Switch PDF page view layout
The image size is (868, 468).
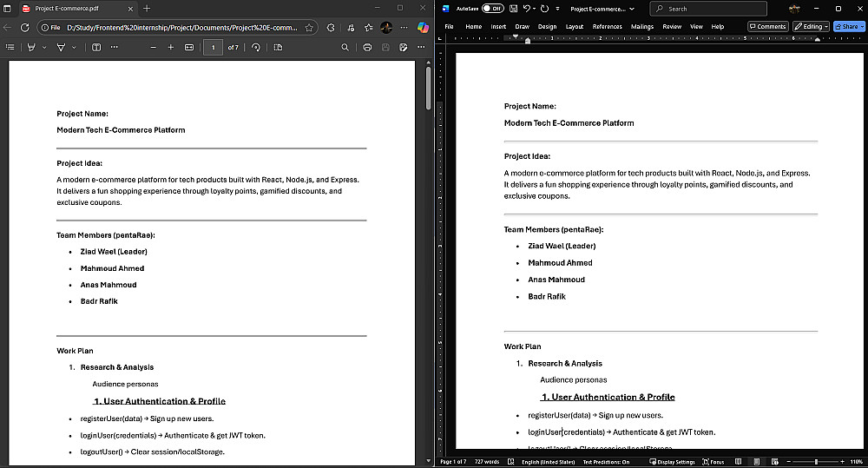278,48
